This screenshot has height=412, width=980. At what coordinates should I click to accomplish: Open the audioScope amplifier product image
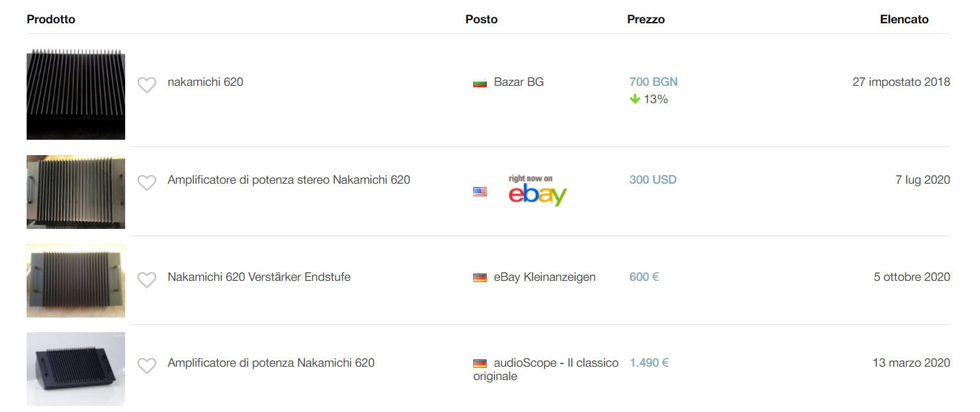pos(76,369)
